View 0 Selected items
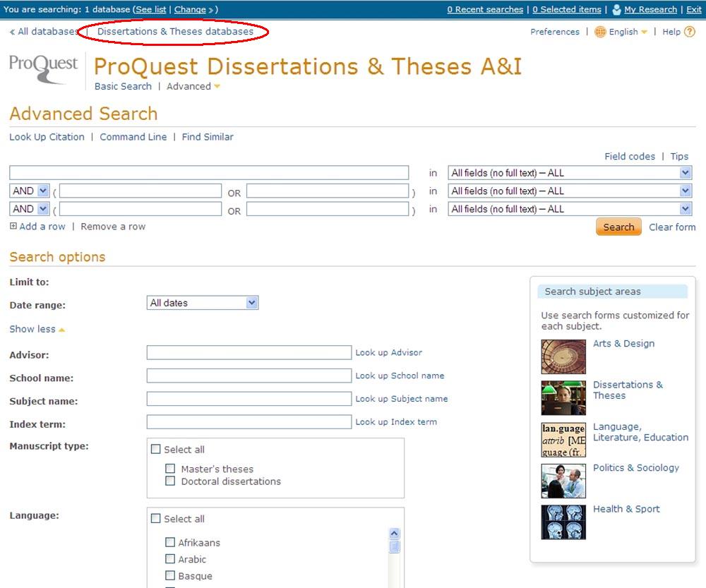 point(567,9)
